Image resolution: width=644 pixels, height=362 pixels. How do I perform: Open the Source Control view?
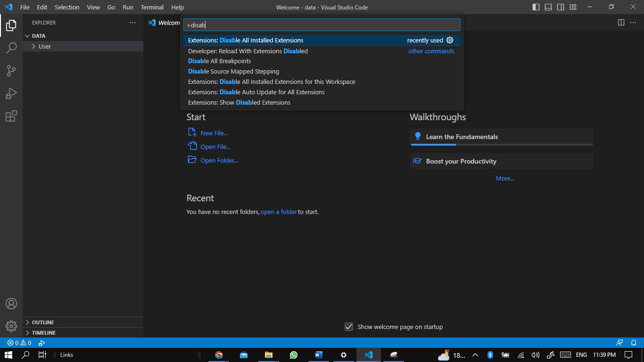[x=11, y=71]
